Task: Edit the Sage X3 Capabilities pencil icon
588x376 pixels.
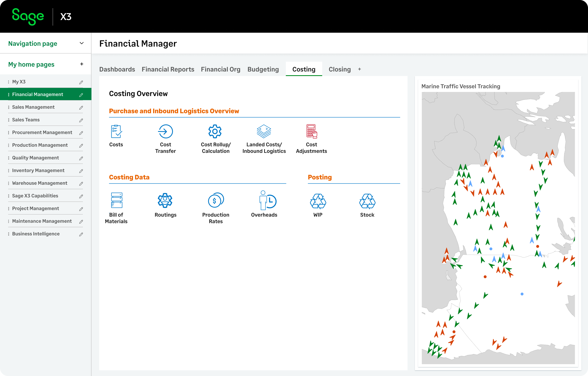Action: pyautogui.click(x=81, y=196)
